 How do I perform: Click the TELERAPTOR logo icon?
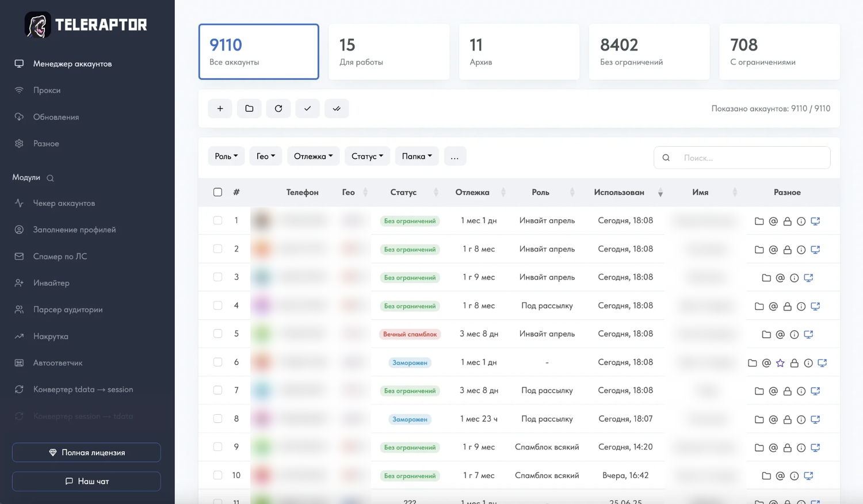click(x=38, y=25)
